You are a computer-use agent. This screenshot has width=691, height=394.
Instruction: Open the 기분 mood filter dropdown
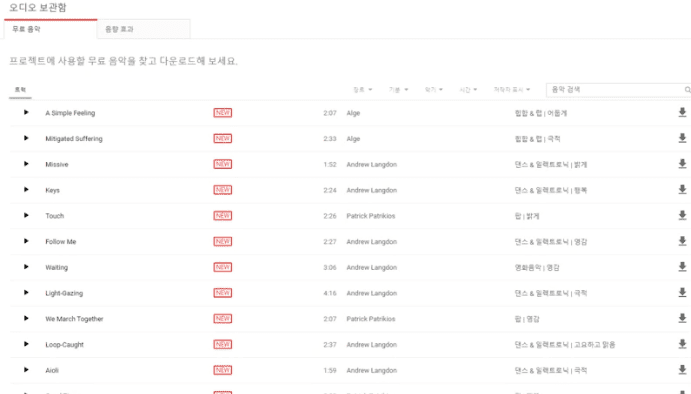(398, 89)
